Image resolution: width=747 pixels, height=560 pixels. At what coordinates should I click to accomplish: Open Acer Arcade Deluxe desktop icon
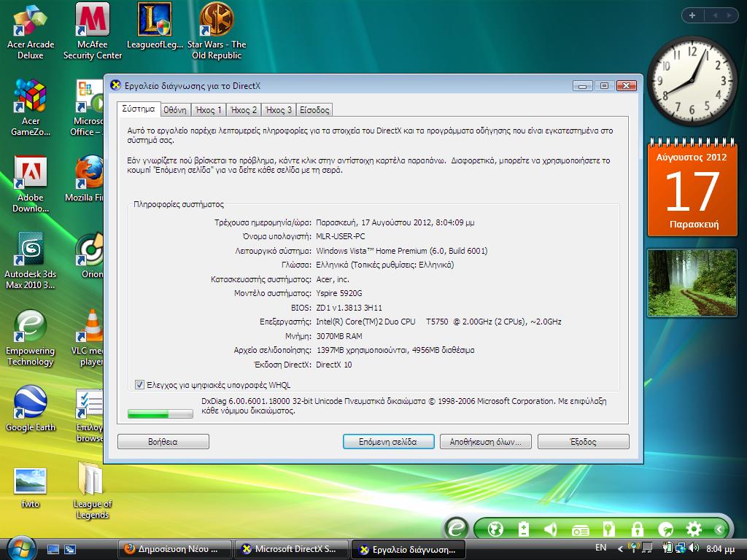31,33
